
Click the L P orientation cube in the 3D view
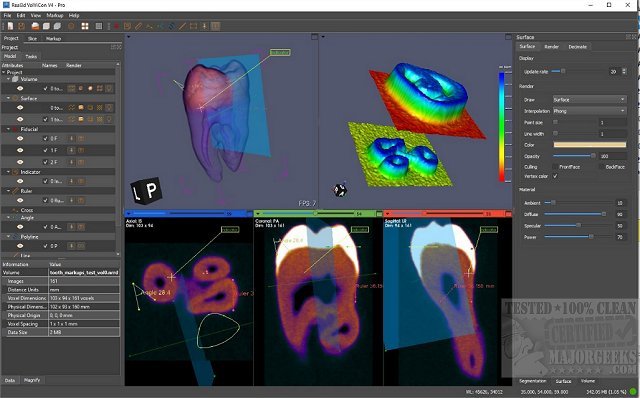[x=146, y=190]
